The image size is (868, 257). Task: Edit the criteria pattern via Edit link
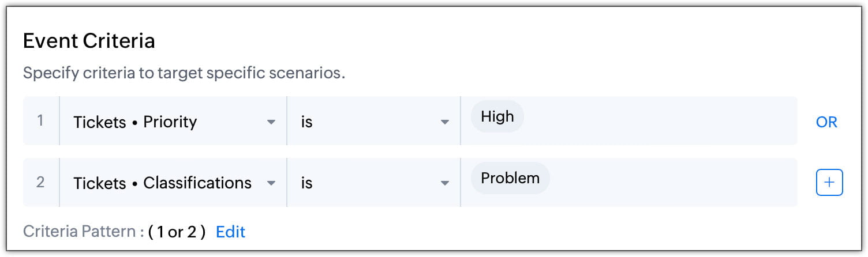(230, 232)
